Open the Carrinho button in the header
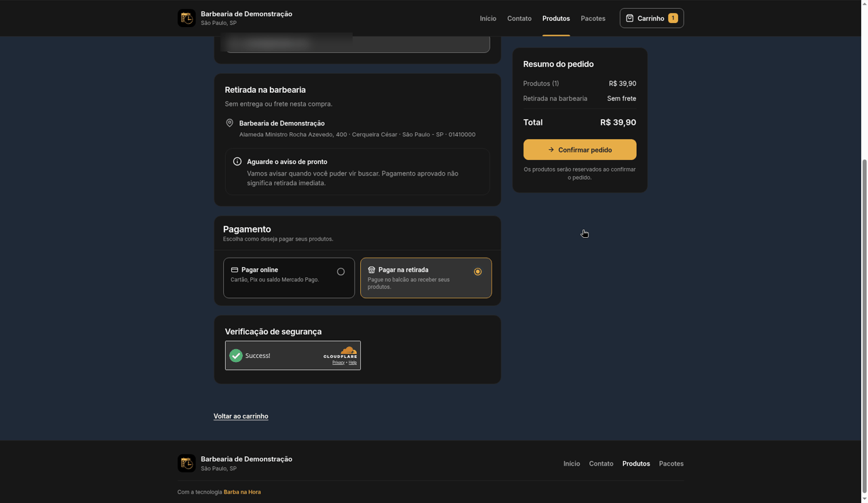868x503 pixels. (x=652, y=18)
